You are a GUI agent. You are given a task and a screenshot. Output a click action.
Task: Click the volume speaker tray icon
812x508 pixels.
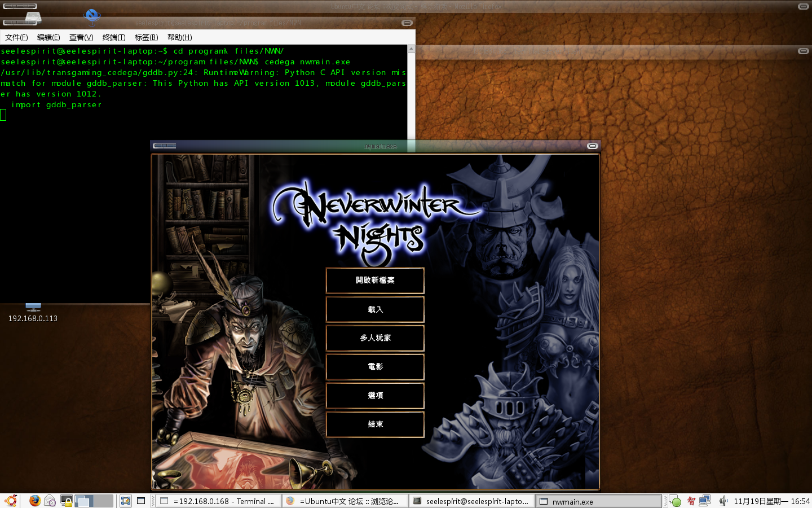click(x=723, y=501)
